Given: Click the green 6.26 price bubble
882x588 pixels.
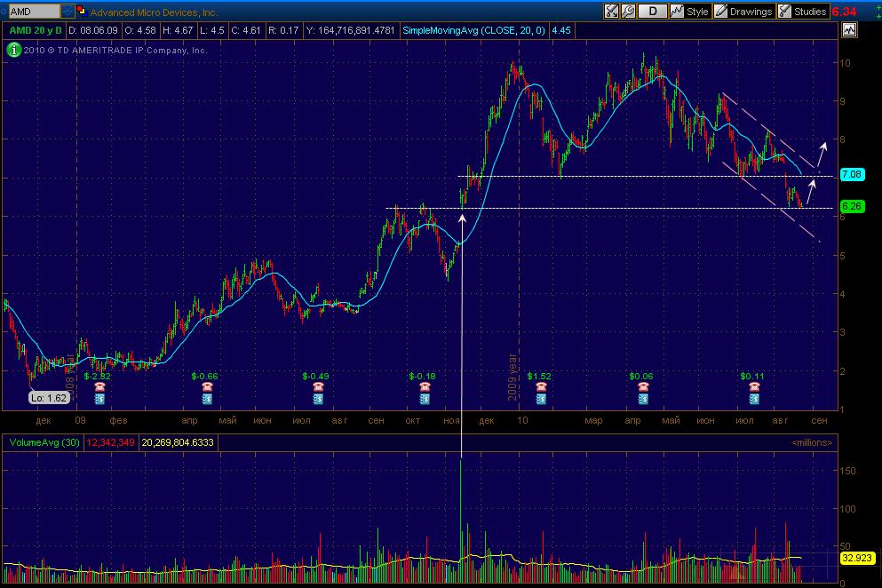Looking at the screenshot, I should coord(852,206).
